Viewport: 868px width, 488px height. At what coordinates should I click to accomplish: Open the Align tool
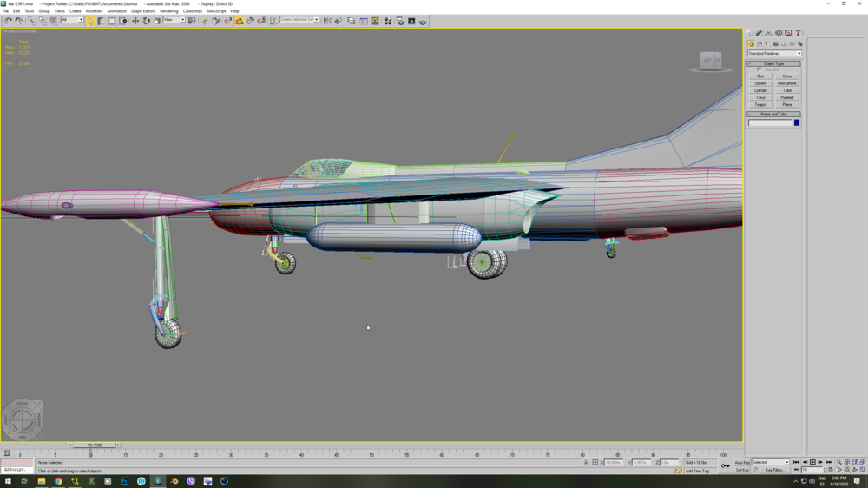pos(339,21)
